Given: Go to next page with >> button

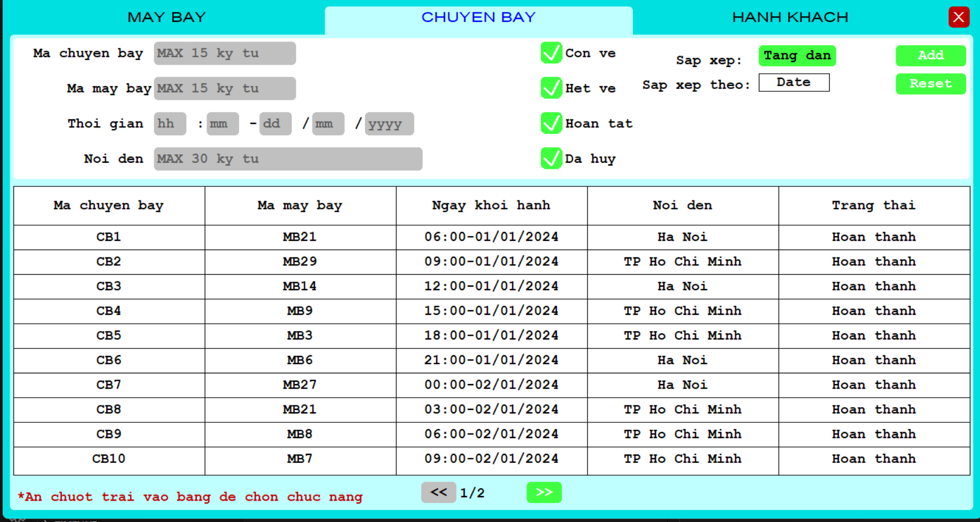Looking at the screenshot, I should tap(544, 493).
